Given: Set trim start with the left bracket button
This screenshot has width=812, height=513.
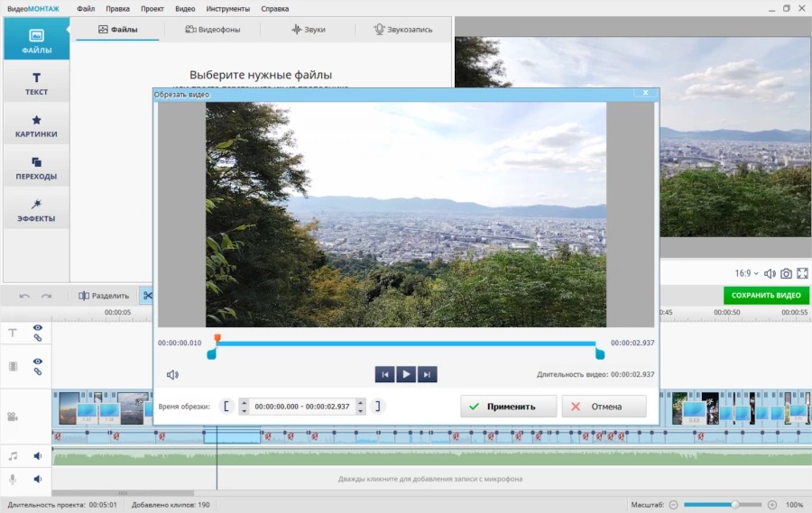Looking at the screenshot, I should coord(226,407).
